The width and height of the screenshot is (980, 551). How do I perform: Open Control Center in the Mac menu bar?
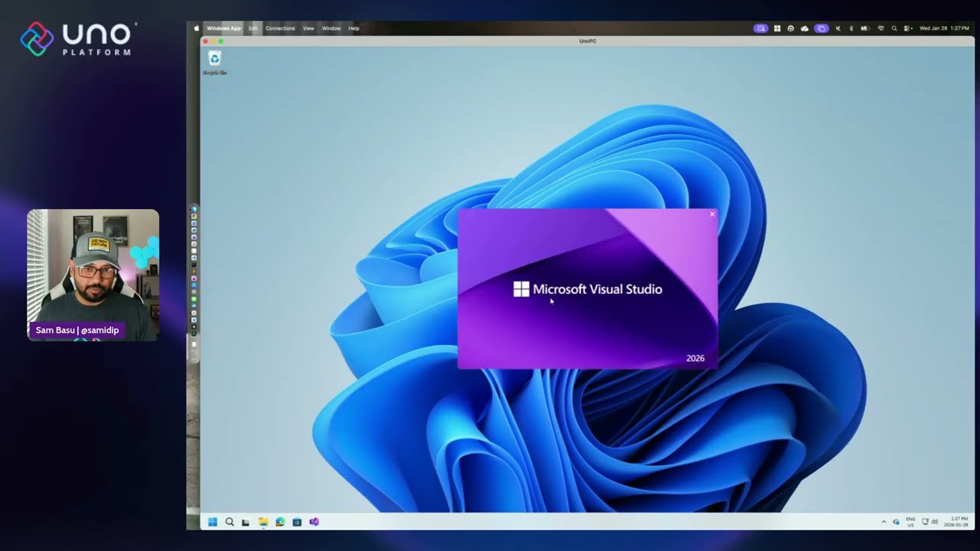pyautogui.click(x=907, y=28)
